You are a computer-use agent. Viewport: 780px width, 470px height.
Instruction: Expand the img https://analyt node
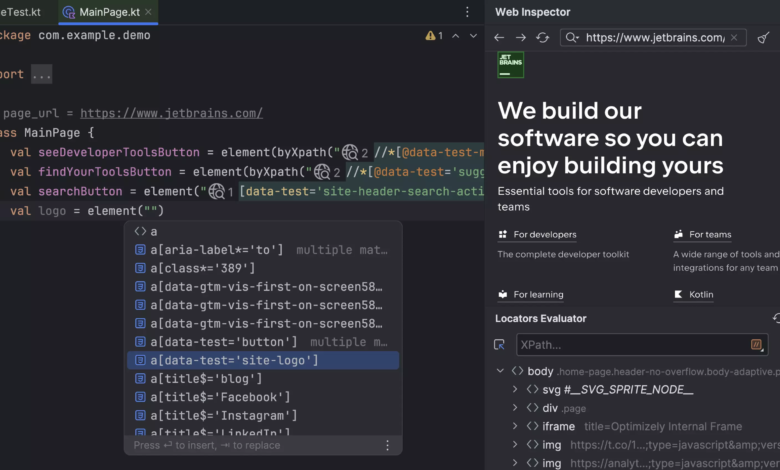[515, 463]
